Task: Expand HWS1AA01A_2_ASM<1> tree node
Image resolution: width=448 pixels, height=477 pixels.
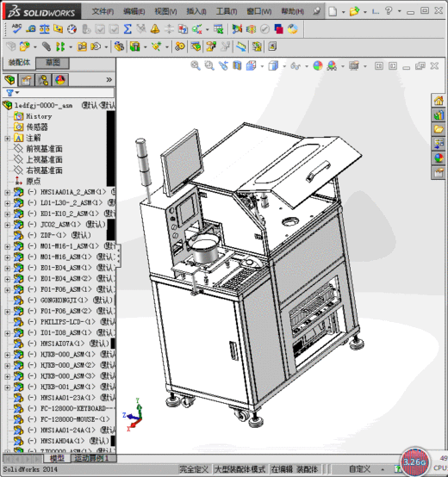Action: 7,192
